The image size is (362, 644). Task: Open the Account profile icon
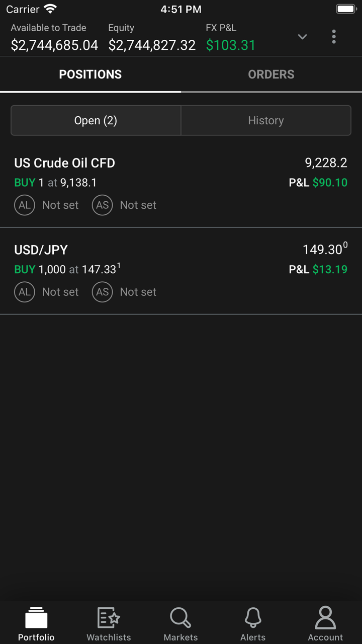[x=325, y=618]
